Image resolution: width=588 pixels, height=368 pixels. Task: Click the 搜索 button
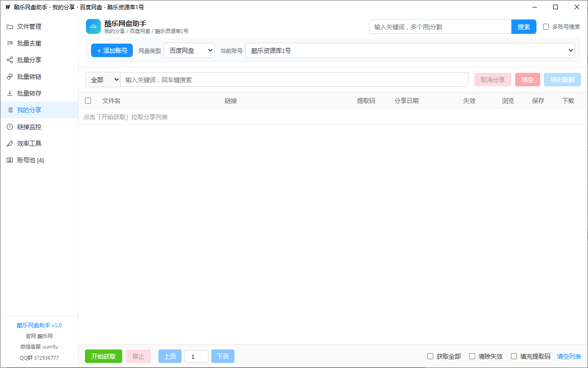point(524,27)
